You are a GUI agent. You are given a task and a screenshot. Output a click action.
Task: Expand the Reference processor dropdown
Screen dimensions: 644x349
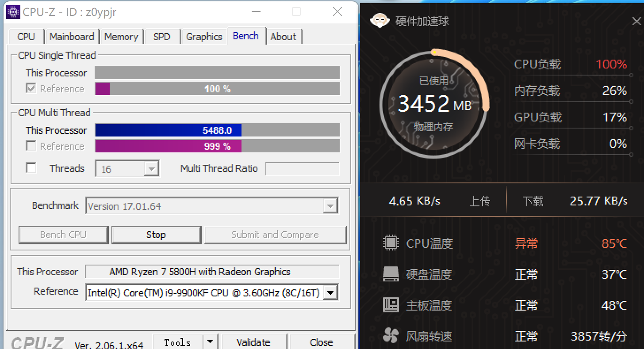330,292
